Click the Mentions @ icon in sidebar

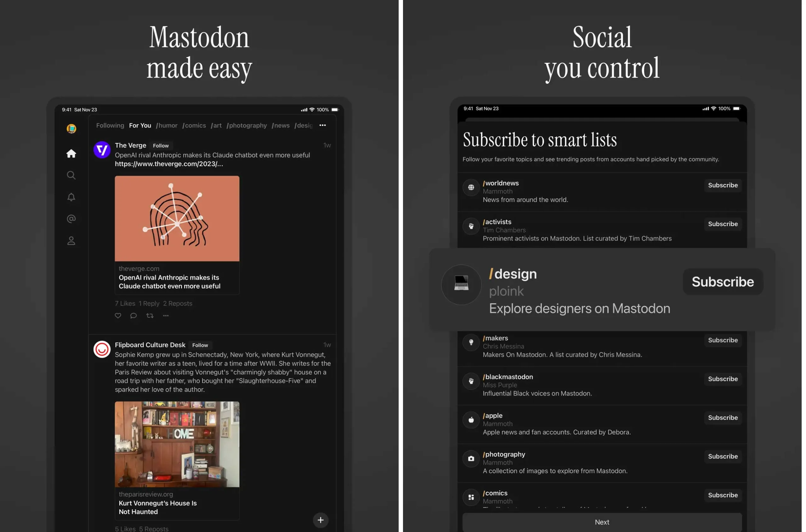(x=71, y=220)
